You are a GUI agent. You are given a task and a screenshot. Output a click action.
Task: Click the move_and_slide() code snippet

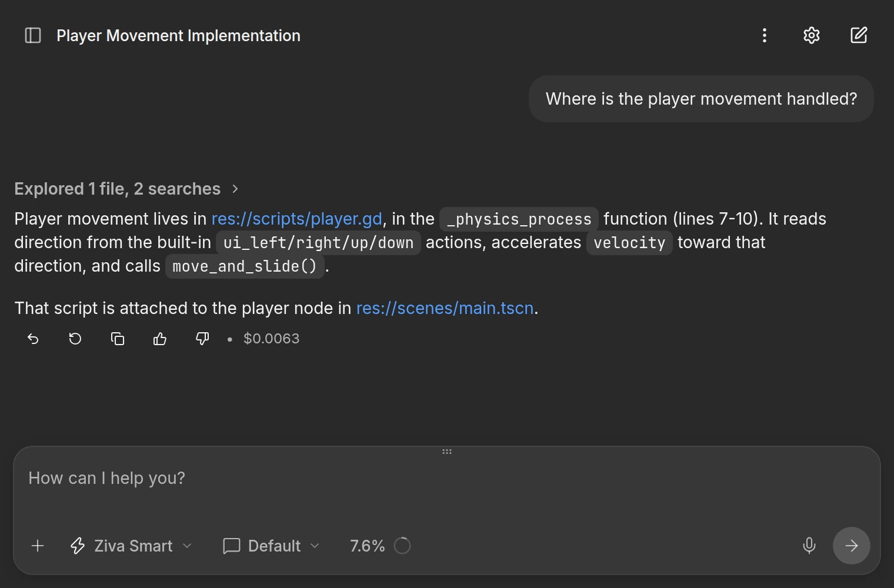point(245,266)
